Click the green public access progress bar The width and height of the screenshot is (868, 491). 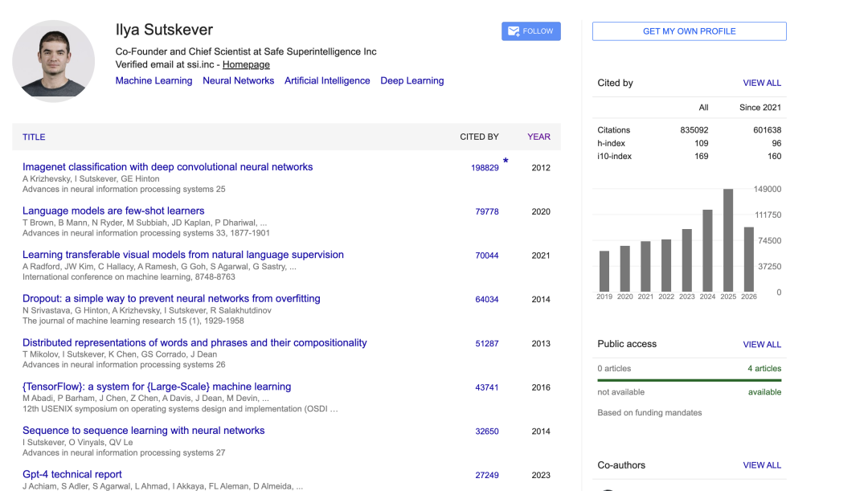[x=690, y=380]
